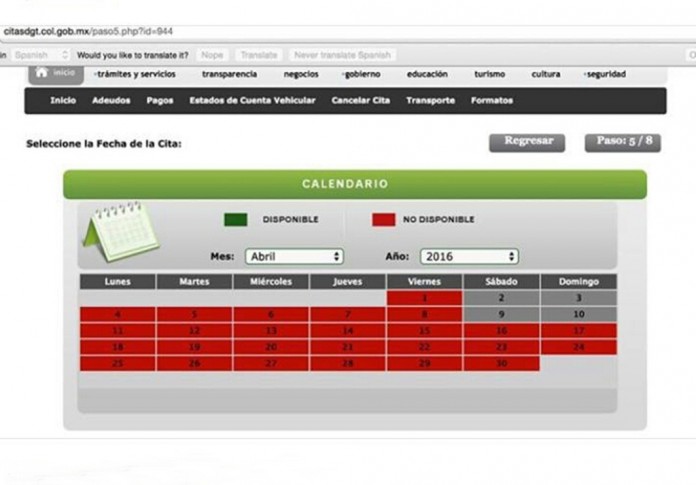
Task: Open Transporte in navigation bar
Action: point(431,100)
